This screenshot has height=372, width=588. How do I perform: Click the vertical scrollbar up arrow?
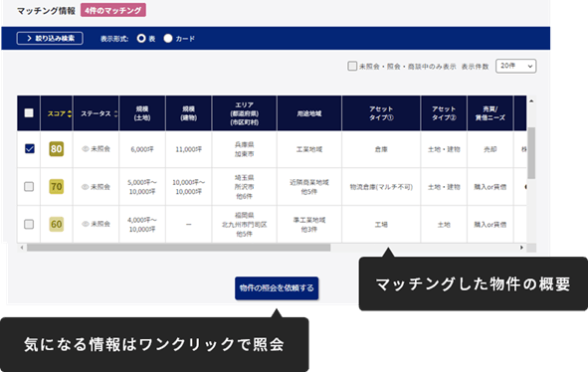tap(531, 100)
